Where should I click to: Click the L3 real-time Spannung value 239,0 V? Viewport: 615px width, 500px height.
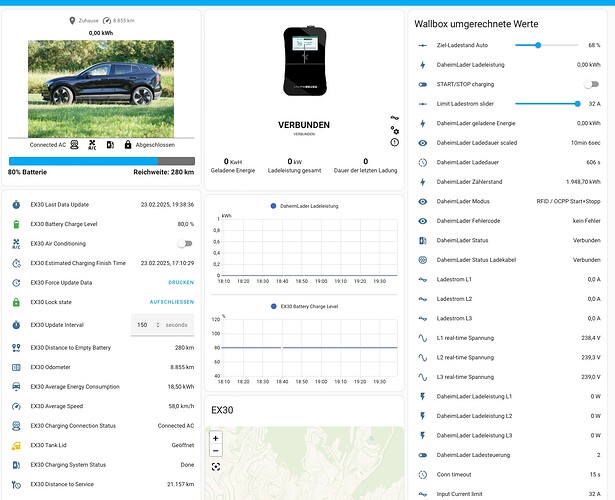pyautogui.click(x=591, y=377)
